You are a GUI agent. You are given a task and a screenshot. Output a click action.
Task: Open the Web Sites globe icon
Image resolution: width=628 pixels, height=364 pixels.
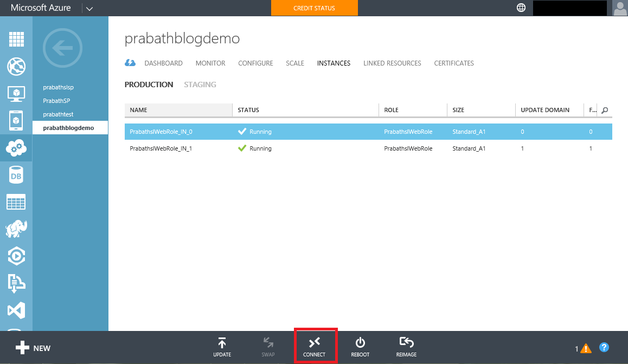click(x=16, y=67)
